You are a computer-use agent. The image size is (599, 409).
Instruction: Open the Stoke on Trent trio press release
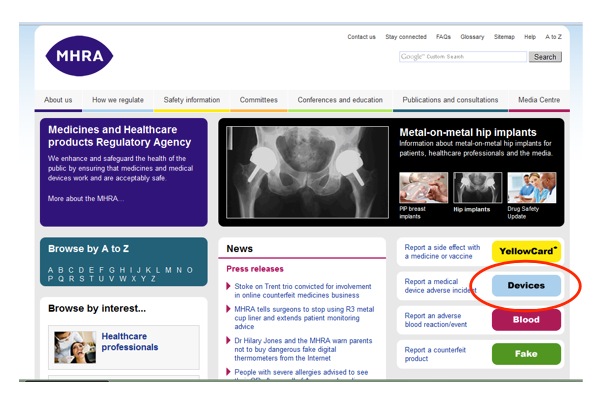[x=303, y=291]
